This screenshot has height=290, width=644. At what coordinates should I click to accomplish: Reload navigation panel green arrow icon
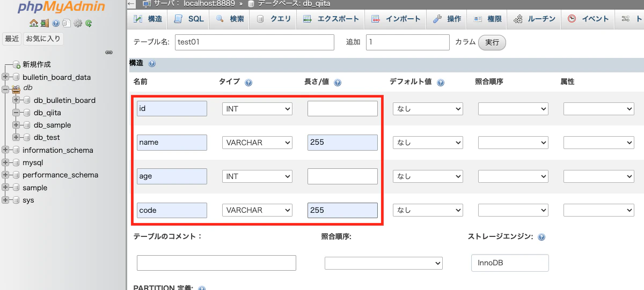[89, 24]
